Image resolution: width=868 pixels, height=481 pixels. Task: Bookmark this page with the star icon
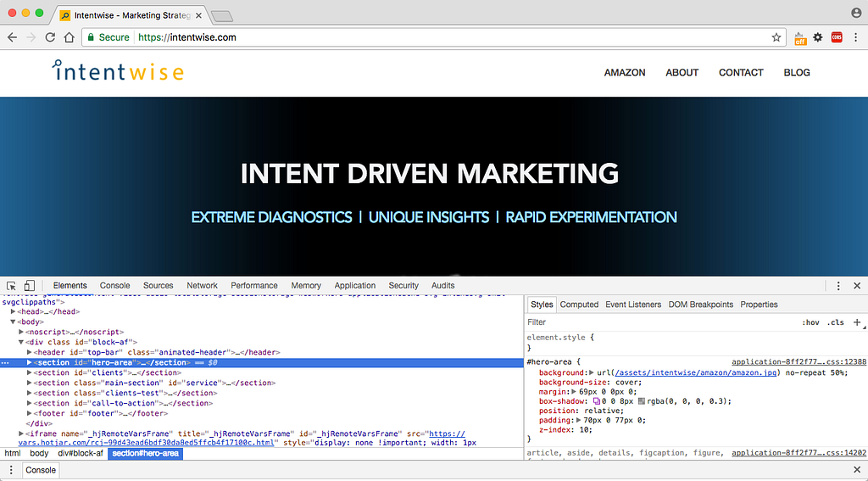776,37
